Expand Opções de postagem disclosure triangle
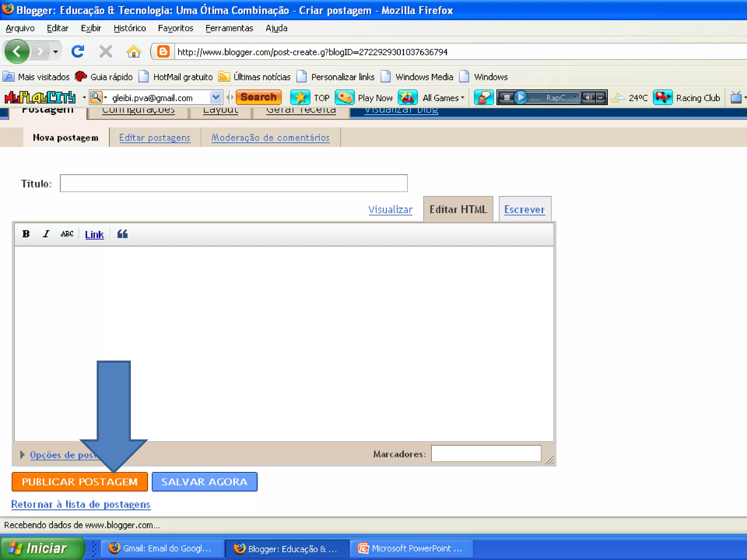Viewport: 747px width, 560px height. [22, 455]
